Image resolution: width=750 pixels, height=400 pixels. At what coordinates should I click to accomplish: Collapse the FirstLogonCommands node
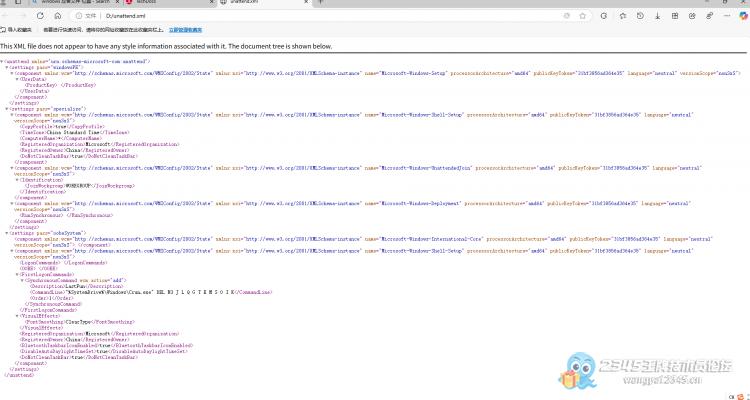pyautogui.click(x=17, y=274)
